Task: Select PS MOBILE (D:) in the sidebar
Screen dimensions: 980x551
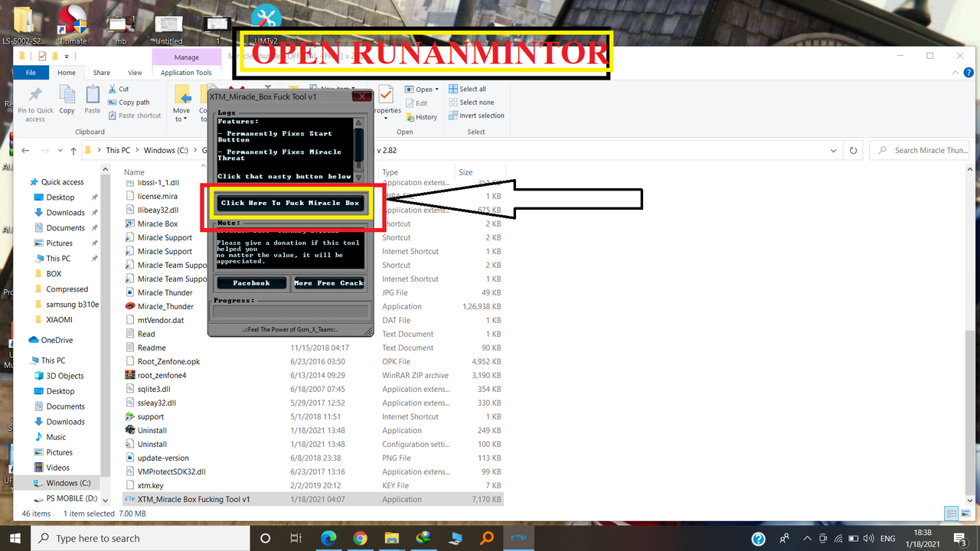Action: (x=64, y=498)
